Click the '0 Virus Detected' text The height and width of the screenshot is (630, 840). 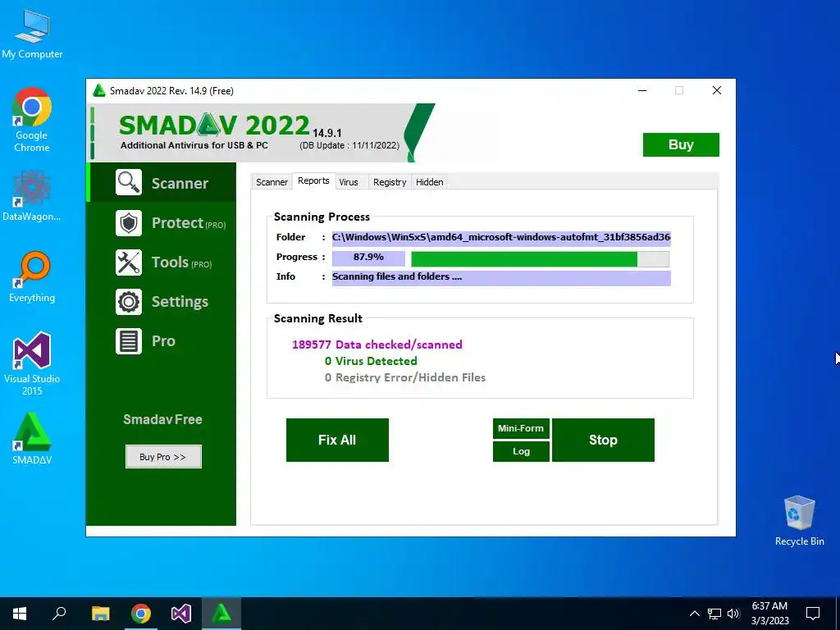point(371,361)
